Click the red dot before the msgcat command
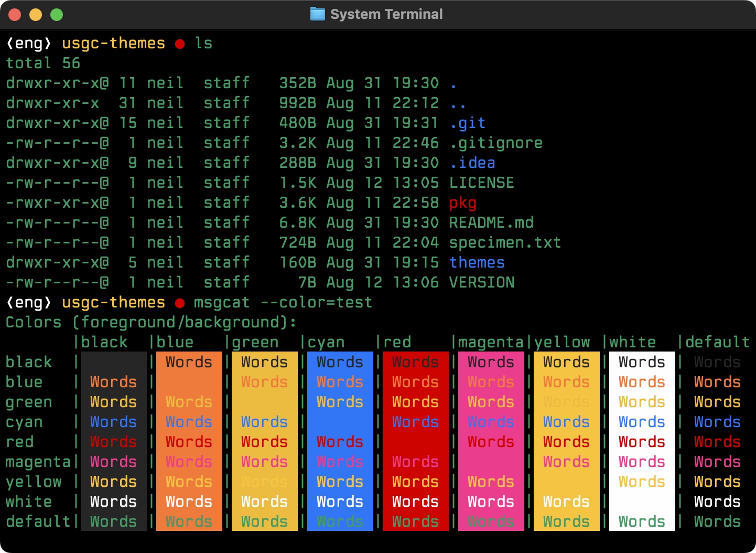Image resolution: width=756 pixels, height=553 pixels. (x=180, y=303)
